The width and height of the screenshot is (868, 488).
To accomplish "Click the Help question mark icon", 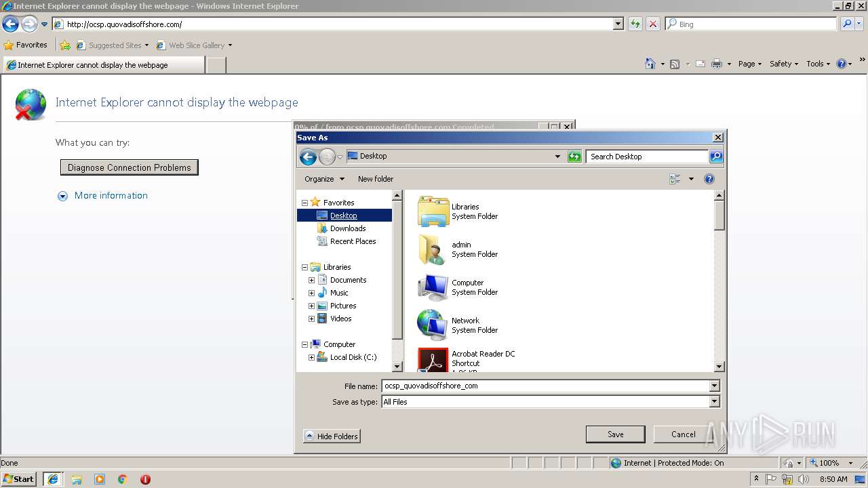I will point(842,64).
